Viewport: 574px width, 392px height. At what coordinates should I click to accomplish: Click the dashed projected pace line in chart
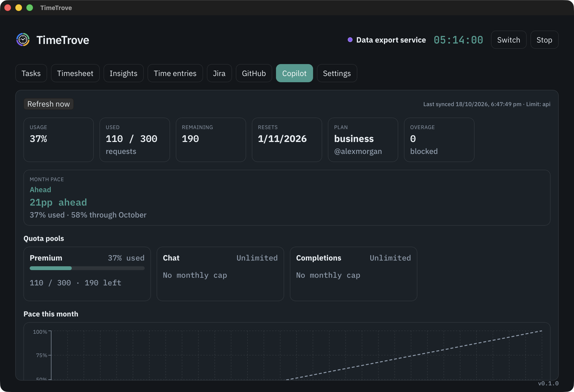tap(414, 355)
